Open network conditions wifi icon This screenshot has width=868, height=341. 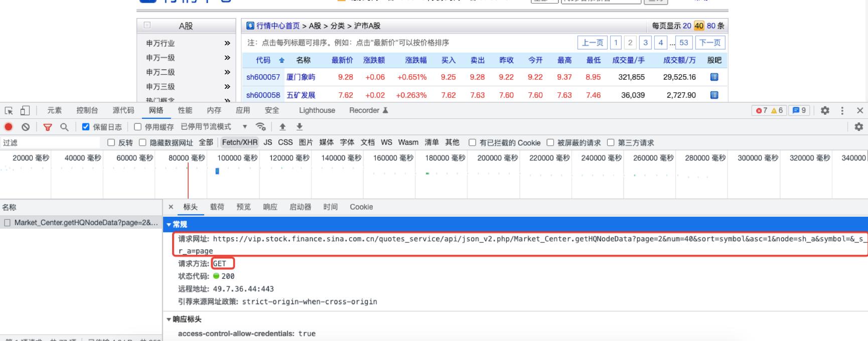pos(260,127)
